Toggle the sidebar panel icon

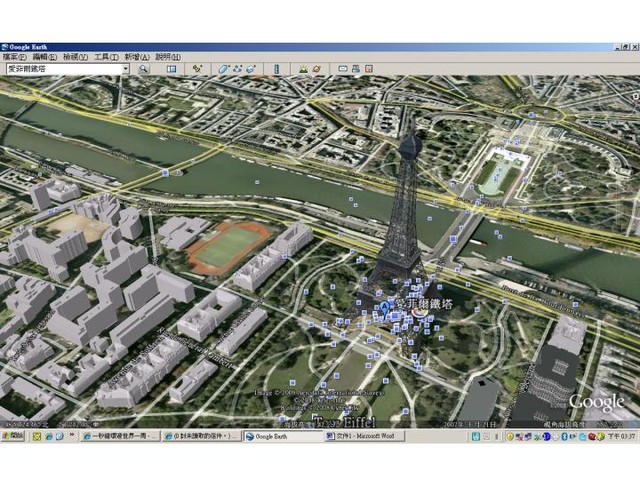(x=171, y=69)
